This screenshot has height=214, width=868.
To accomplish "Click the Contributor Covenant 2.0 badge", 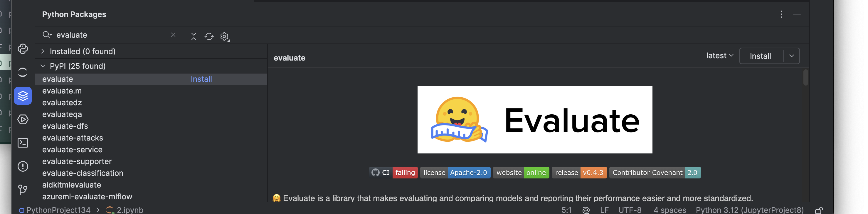I will pyautogui.click(x=655, y=173).
